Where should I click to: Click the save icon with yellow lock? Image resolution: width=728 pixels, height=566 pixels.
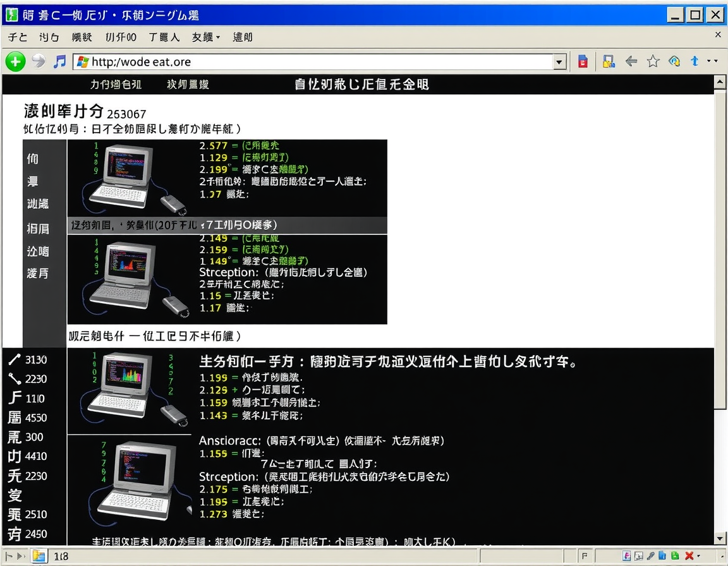click(x=608, y=61)
